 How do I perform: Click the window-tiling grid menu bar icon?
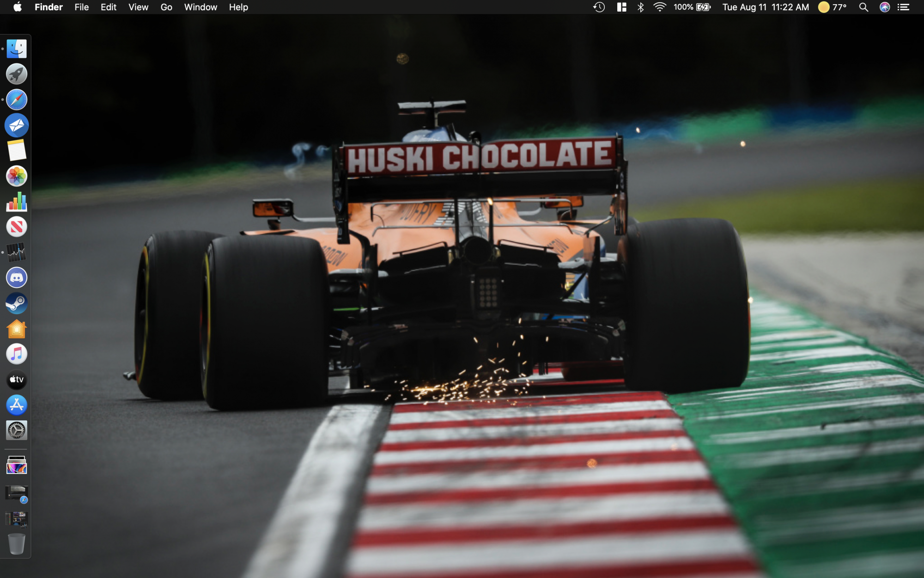[622, 7]
